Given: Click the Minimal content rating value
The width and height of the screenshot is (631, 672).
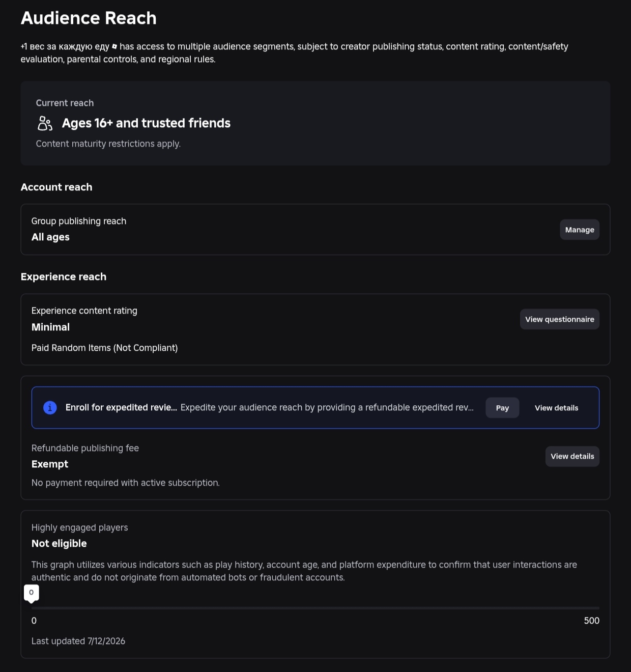Looking at the screenshot, I should coord(50,327).
